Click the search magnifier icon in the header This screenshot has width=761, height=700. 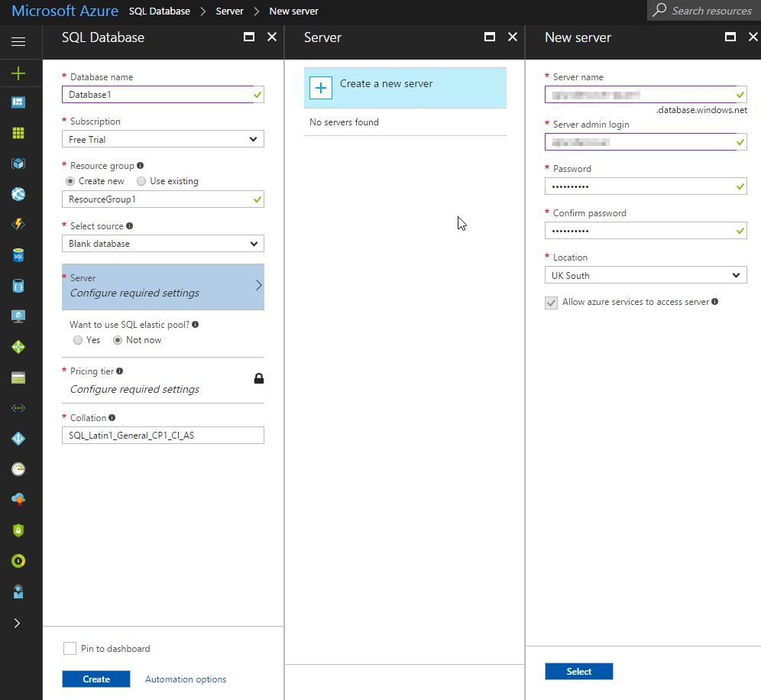[659, 10]
